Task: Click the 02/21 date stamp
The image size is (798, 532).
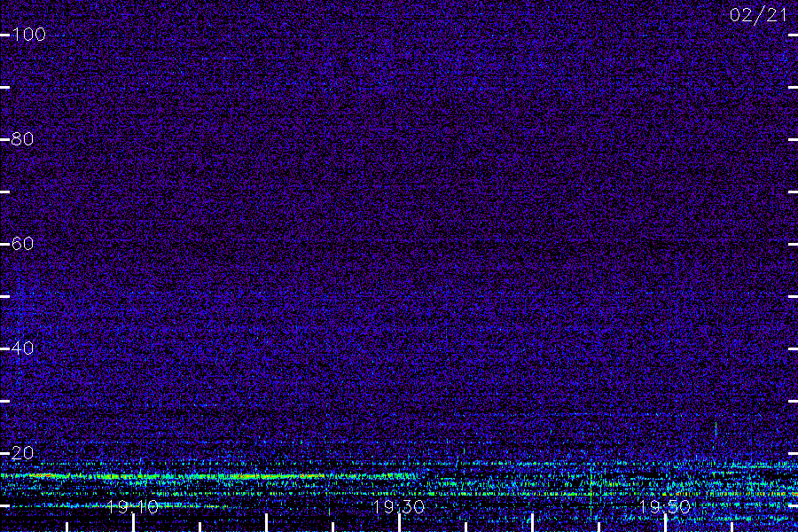Action: click(x=758, y=15)
